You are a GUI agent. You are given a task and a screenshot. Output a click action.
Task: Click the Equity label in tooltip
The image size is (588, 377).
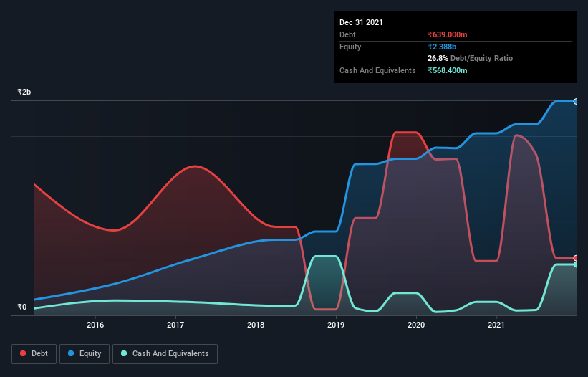click(350, 47)
